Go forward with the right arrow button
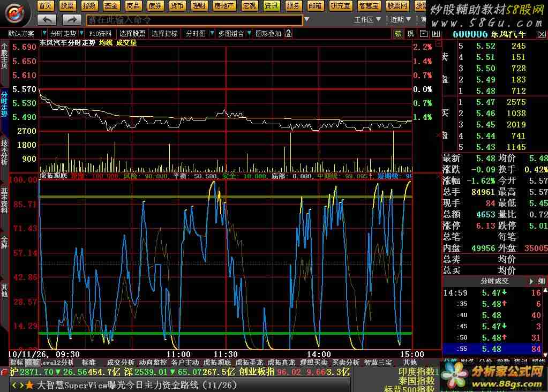The image size is (548, 392). (x=72, y=20)
